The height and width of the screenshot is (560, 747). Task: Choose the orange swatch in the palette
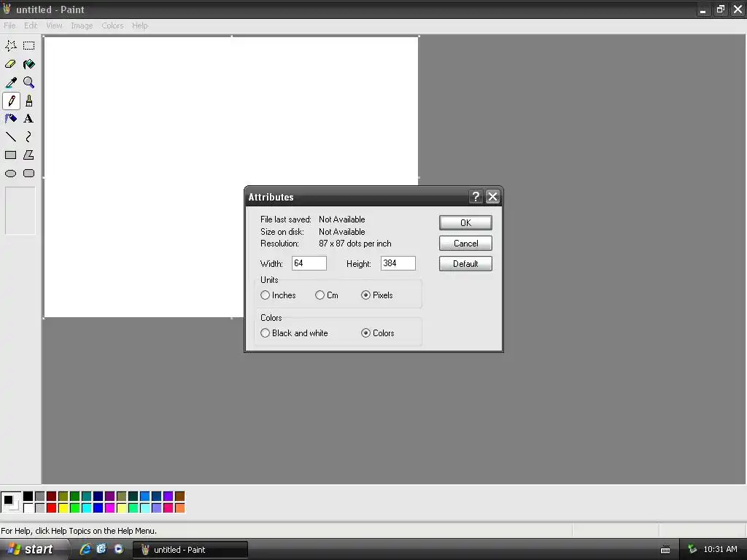[179, 508]
